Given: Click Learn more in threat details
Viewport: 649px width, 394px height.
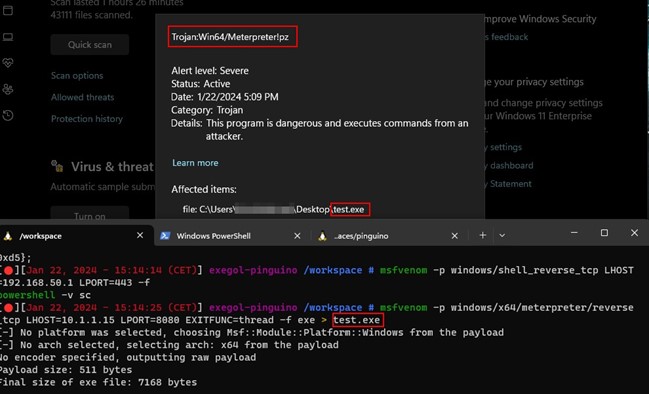Looking at the screenshot, I should [x=195, y=163].
